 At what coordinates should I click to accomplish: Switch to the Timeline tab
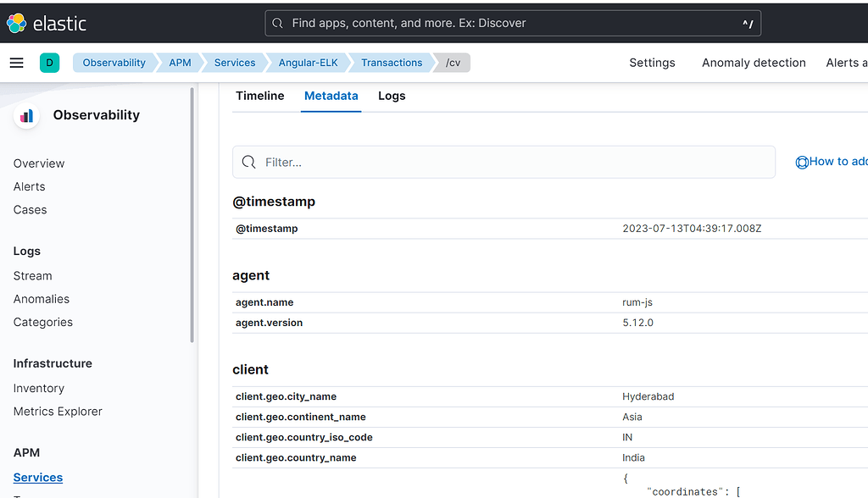click(259, 96)
